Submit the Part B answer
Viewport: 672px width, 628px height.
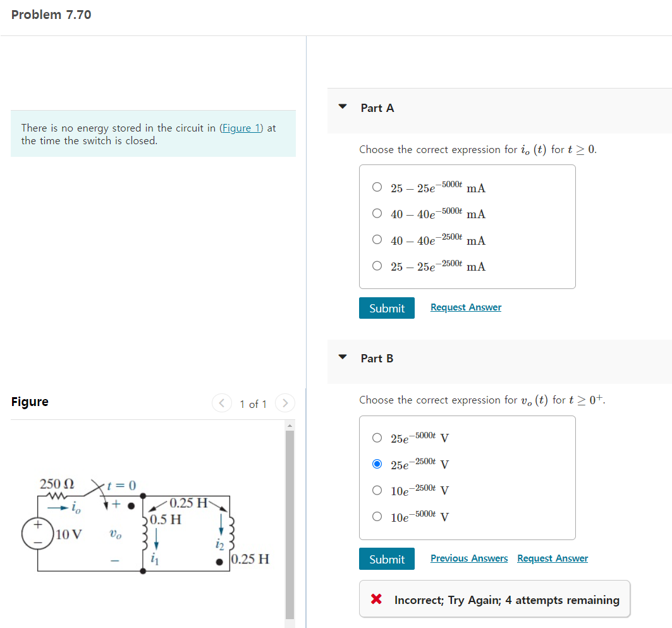[386, 558]
